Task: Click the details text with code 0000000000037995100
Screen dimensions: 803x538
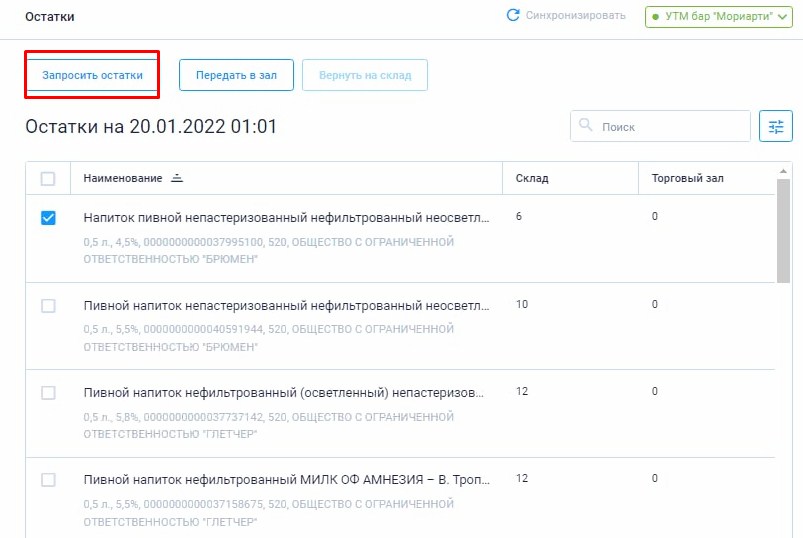Action: tap(268, 250)
